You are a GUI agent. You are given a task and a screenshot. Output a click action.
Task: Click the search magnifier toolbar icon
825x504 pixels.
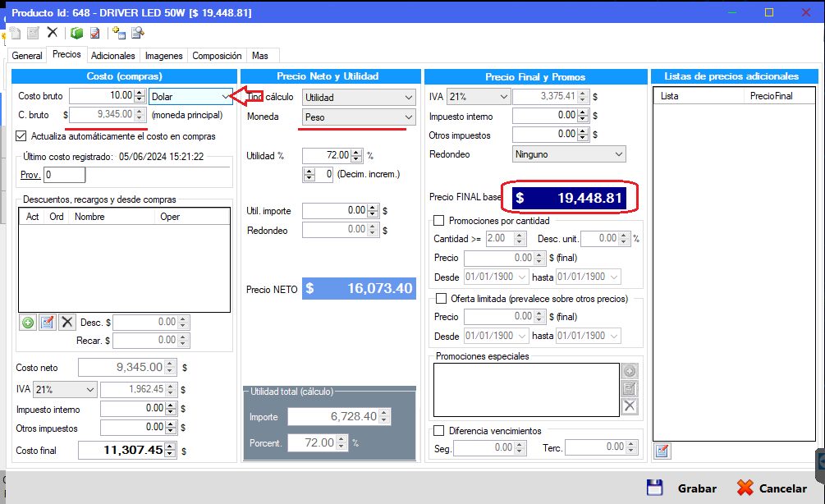138,33
